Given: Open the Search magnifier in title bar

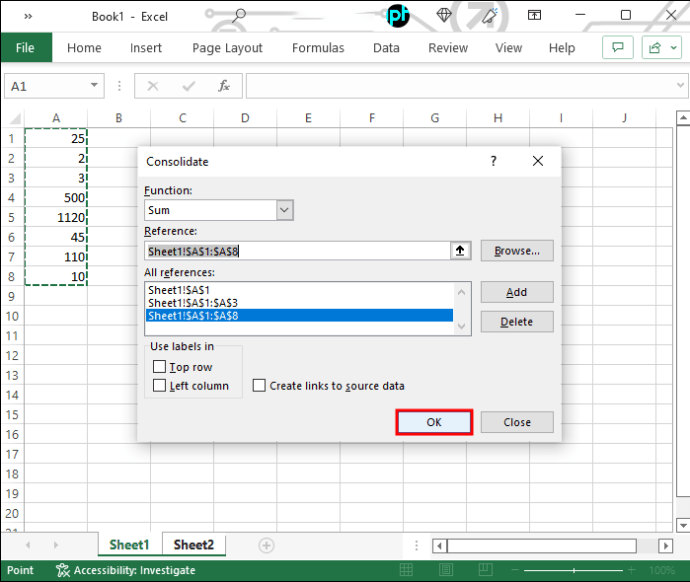Looking at the screenshot, I should tap(239, 15).
